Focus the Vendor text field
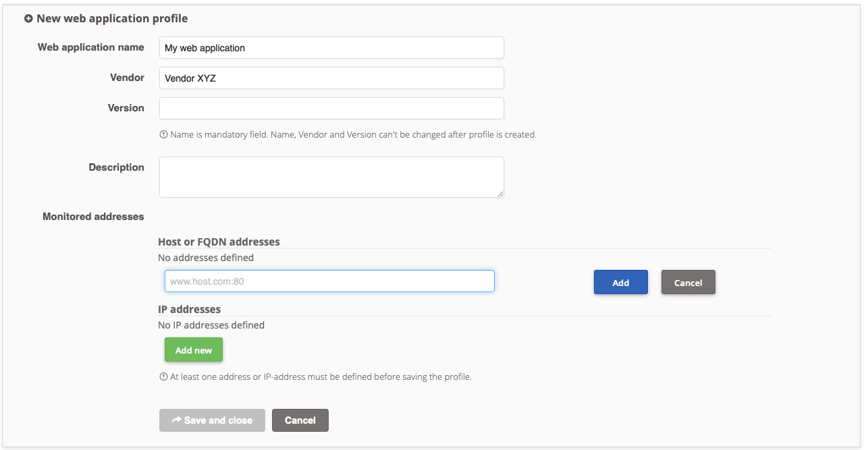This screenshot has width=868, height=450. tap(331, 78)
